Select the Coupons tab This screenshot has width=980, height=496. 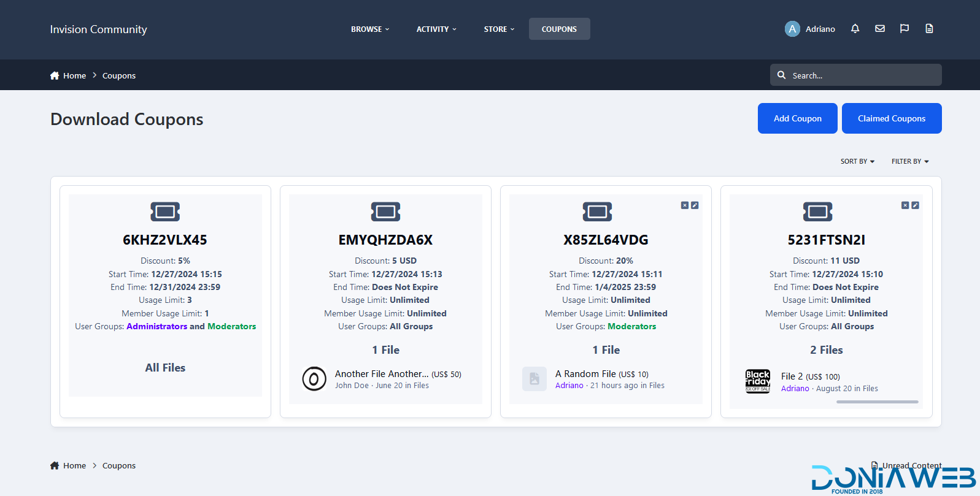click(x=559, y=29)
